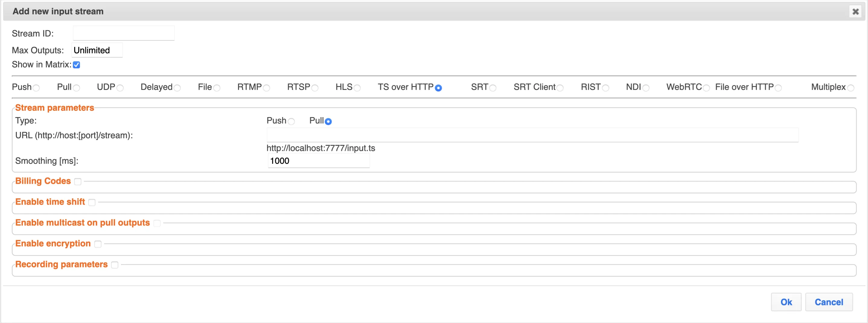Untick the Show in Matrix checkbox
The image size is (868, 323).
point(76,65)
